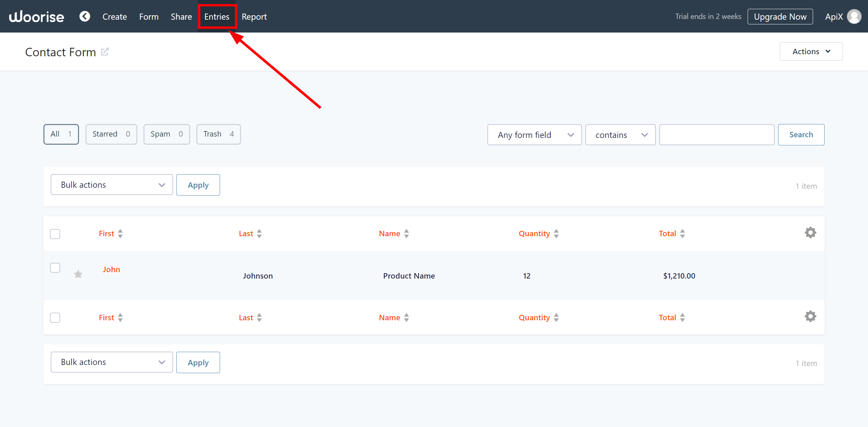Open column settings gear in table footer
Viewport: 868px width, 427px height.
click(x=810, y=317)
